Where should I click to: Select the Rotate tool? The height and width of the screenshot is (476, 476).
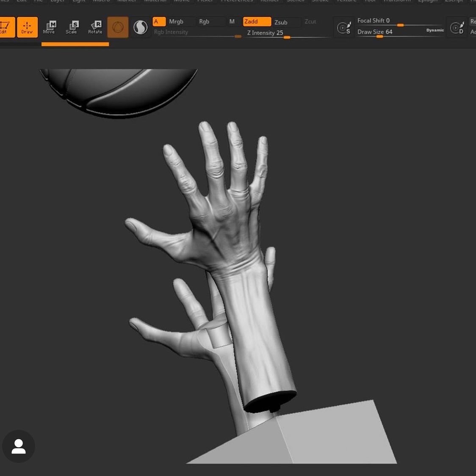95,27
